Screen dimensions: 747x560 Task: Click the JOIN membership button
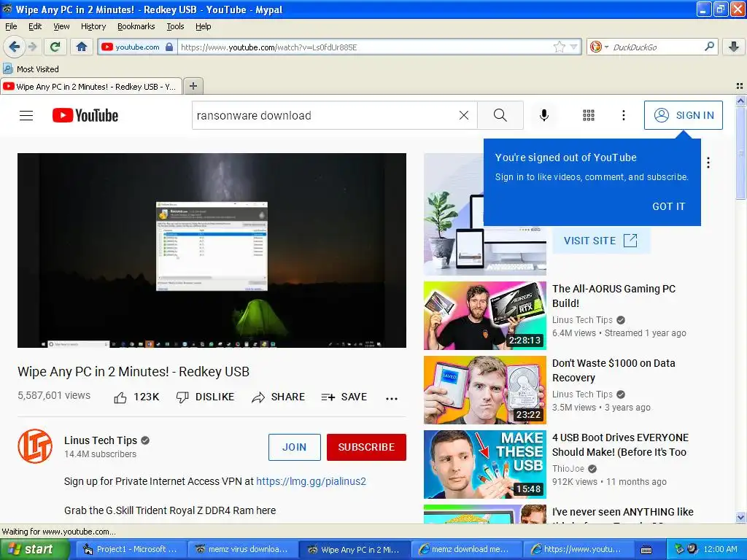coord(295,447)
